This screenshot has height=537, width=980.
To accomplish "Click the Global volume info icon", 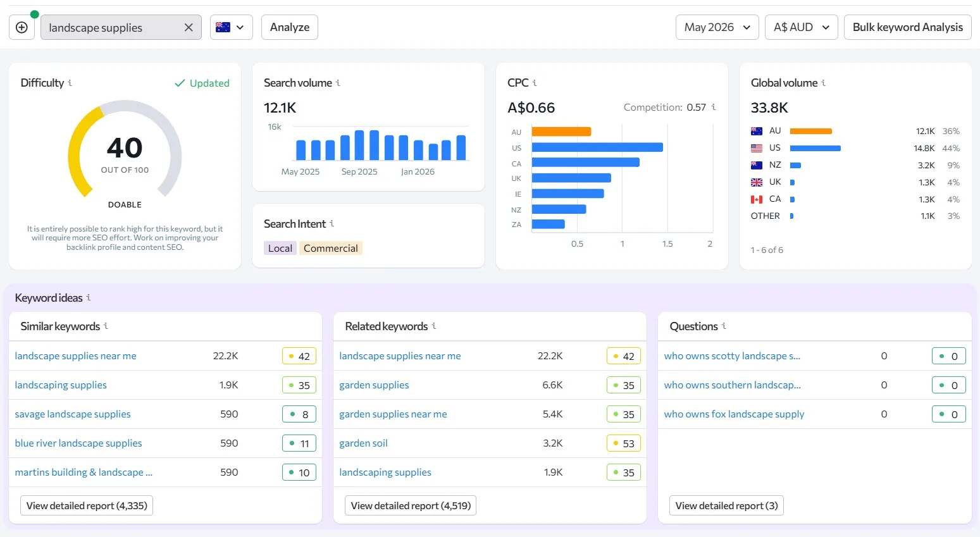I will [823, 83].
